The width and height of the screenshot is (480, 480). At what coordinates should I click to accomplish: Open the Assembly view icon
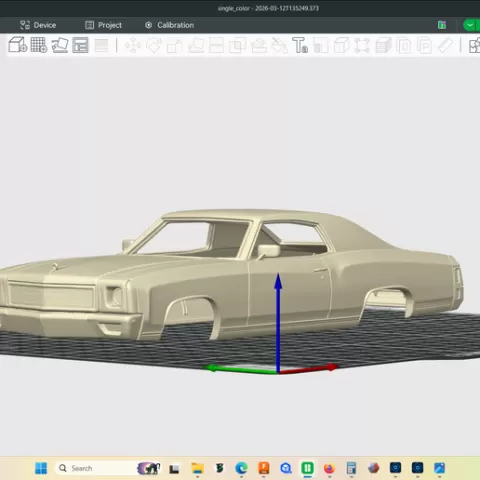[x=474, y=45]
